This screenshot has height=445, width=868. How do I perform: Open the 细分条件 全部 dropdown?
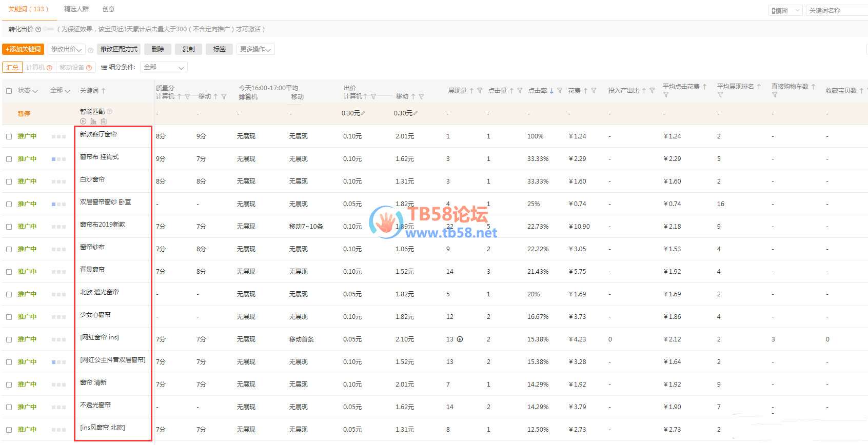coord(164,67)
